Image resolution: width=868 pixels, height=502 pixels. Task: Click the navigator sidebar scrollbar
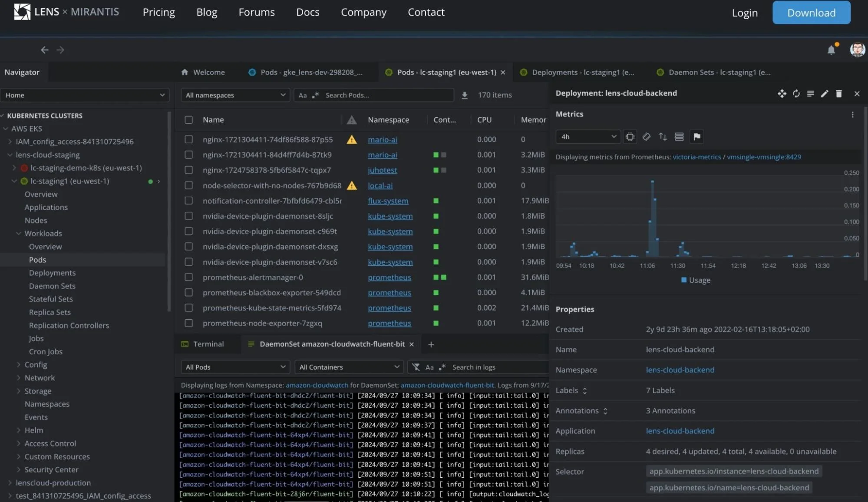169,212
